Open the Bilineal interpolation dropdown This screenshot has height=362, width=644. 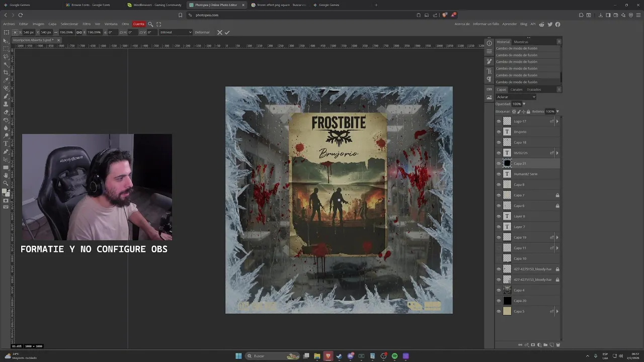tap(176, 32)
